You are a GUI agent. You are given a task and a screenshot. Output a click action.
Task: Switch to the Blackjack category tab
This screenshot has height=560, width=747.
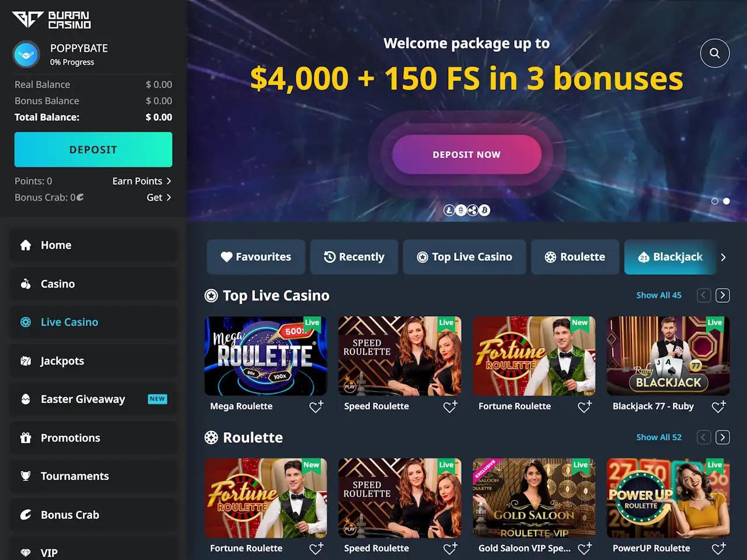point(670,257)
